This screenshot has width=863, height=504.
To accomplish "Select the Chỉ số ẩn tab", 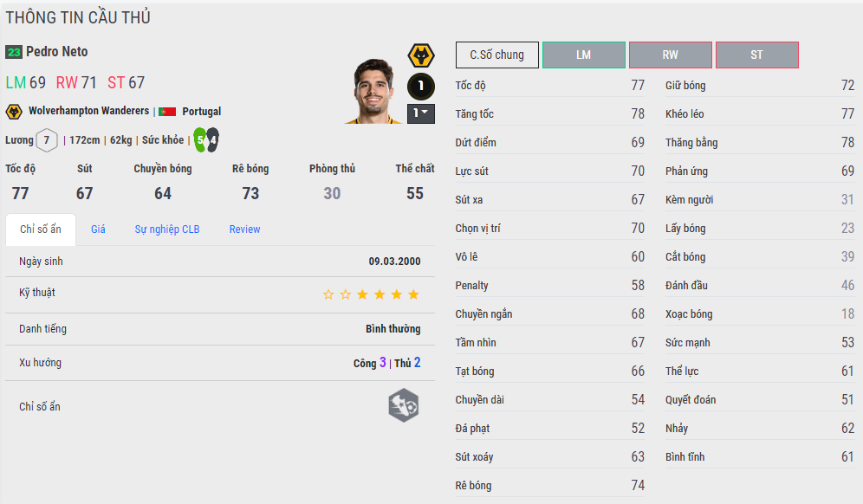I will pos(41,229).
